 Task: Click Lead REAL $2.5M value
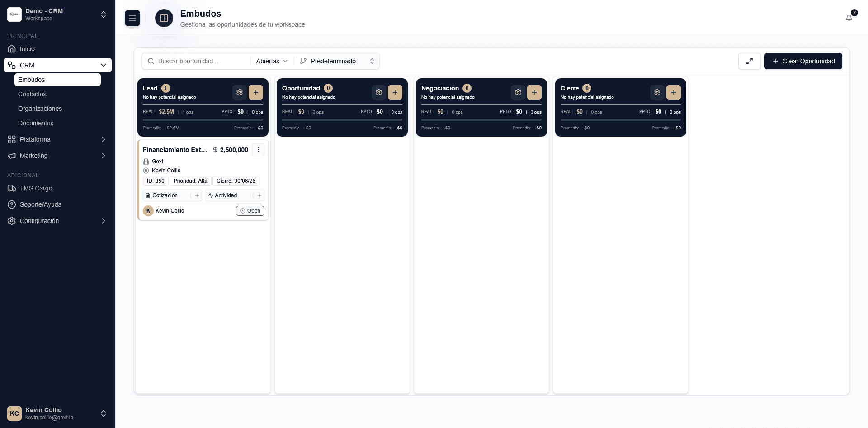(x=166, y=112)
